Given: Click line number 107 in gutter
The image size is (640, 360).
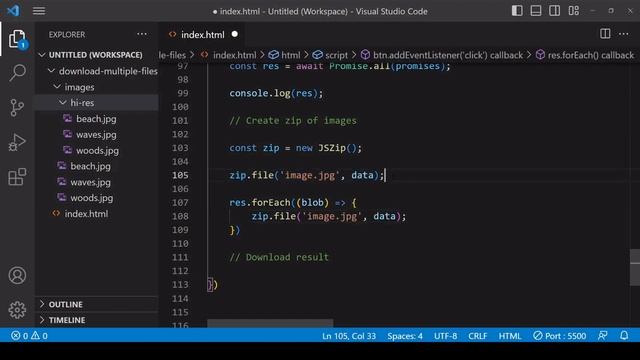Looking at the screenshot, I should (x=180, y=202).
